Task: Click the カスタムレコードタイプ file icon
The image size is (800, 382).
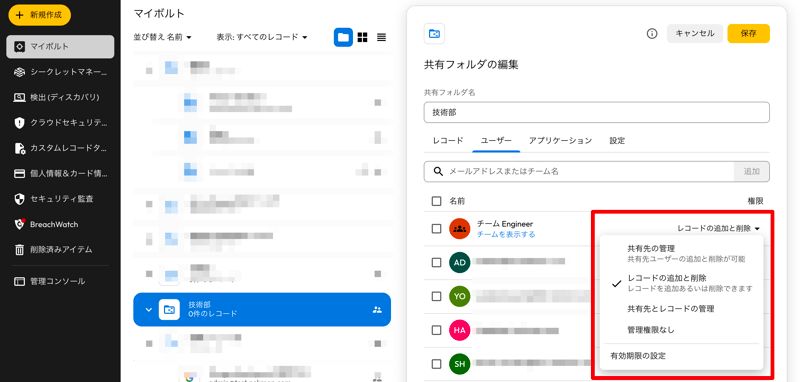Action: [19, 148]
